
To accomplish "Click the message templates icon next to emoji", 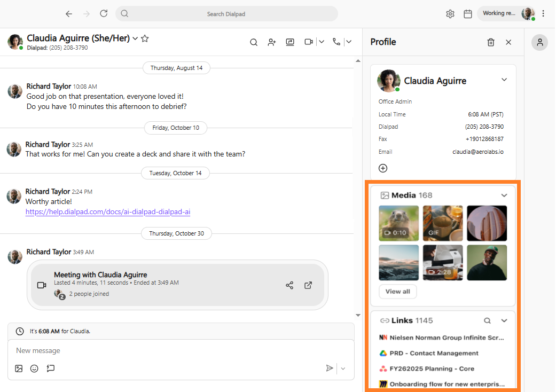I will click(x=50, y=369).
